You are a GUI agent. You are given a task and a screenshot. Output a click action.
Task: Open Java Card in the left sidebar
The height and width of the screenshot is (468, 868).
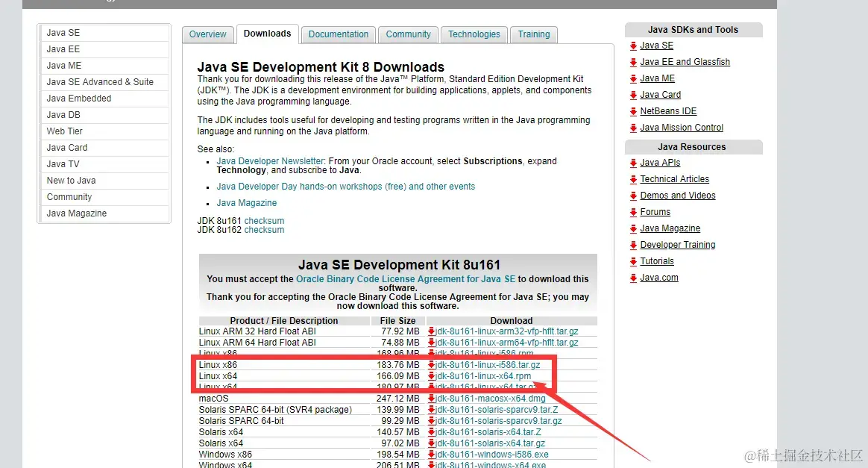coord(104,148)
